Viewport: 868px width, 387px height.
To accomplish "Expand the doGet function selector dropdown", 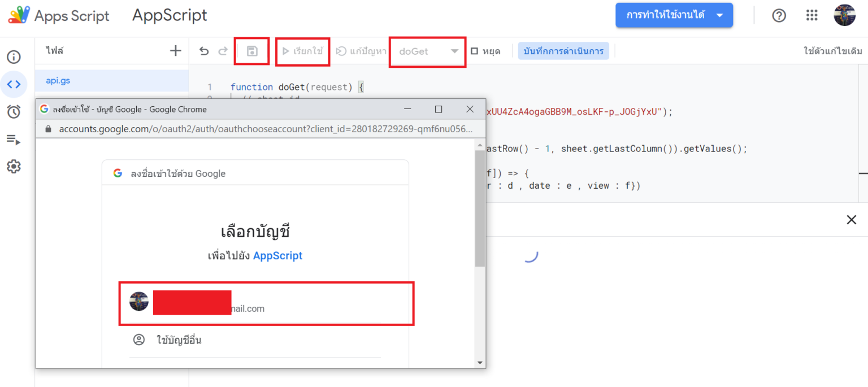I will 428,51.
